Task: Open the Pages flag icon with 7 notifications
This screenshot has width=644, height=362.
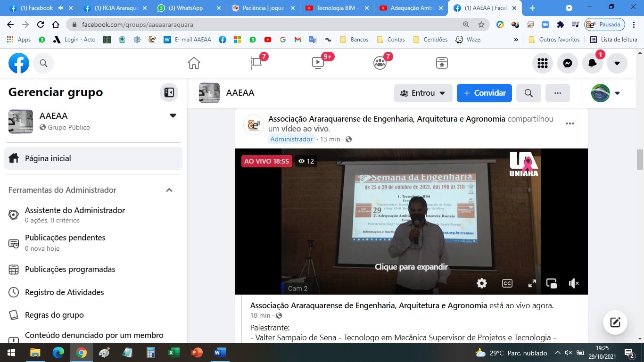Action: 256,63
